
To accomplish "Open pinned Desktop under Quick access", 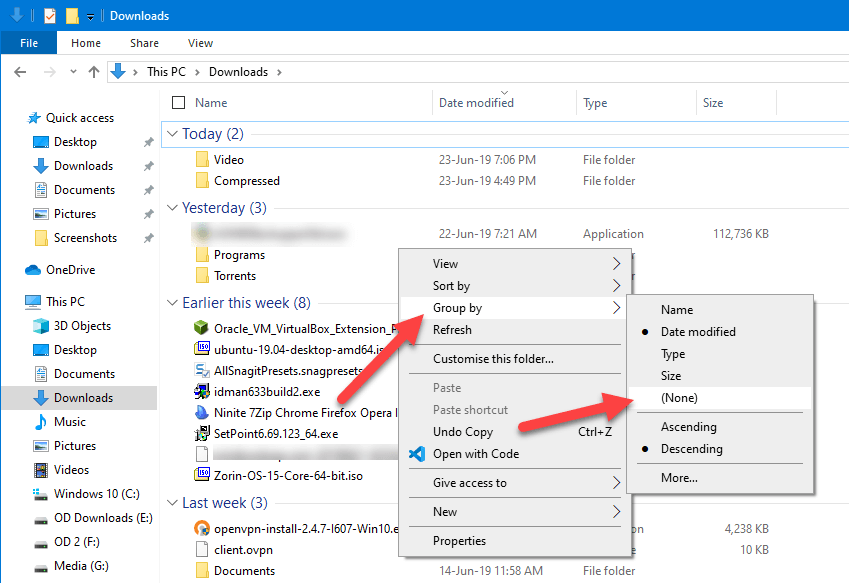I will [75, 142].
